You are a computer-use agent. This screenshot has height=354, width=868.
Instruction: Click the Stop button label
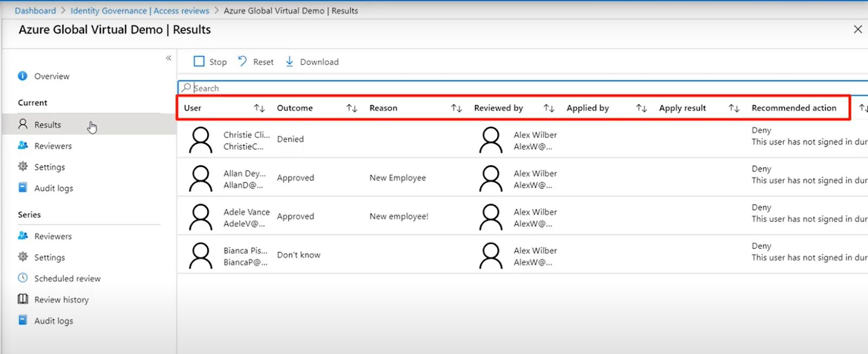coord(218,62)
